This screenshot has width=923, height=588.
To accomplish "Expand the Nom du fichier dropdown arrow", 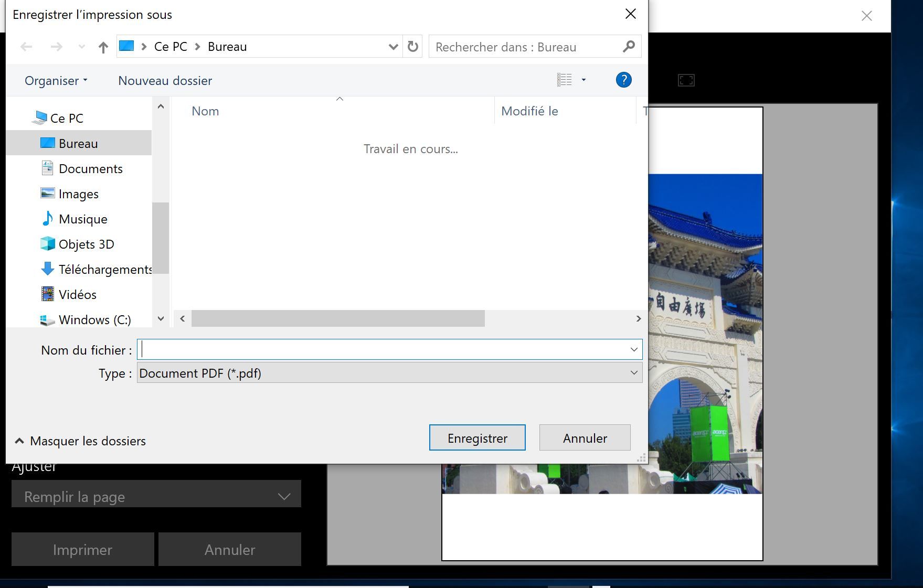I will coord(634,349).
